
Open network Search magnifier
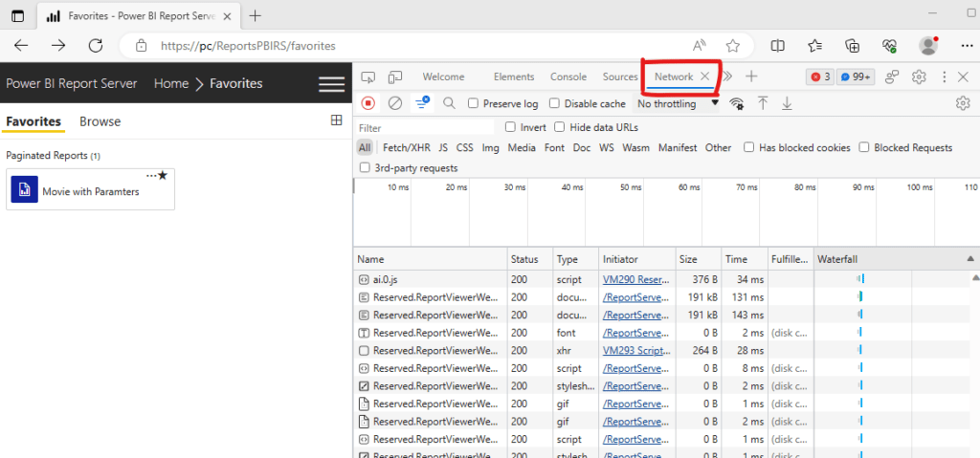click(x=449, y=103)
